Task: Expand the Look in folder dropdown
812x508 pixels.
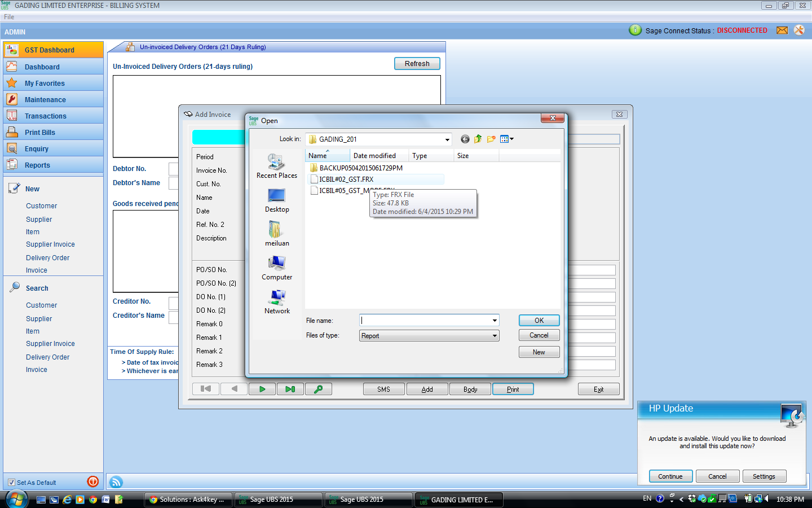Action: [447, 139]
